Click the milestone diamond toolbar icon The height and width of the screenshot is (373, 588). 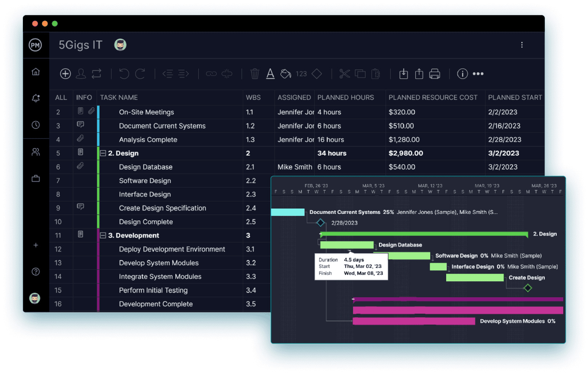click(317, 74)
